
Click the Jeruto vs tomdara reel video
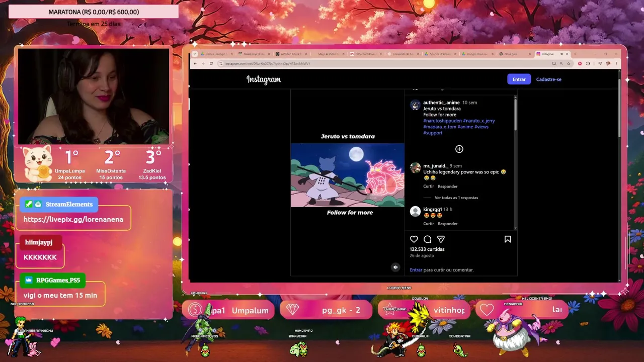coord(347,175)
